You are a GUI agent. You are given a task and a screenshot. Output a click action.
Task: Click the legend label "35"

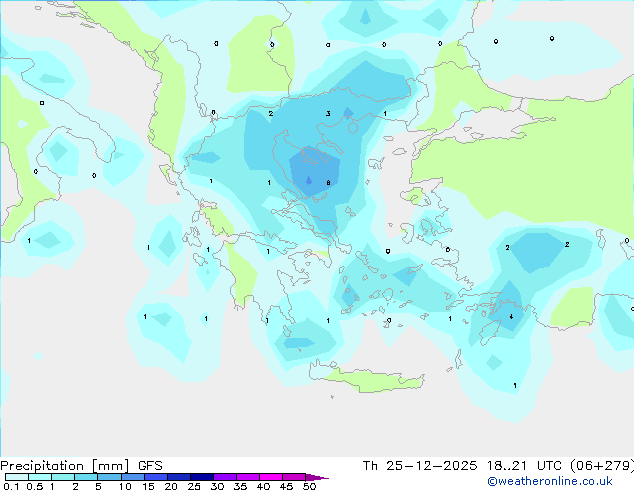[x=240, y=486]
